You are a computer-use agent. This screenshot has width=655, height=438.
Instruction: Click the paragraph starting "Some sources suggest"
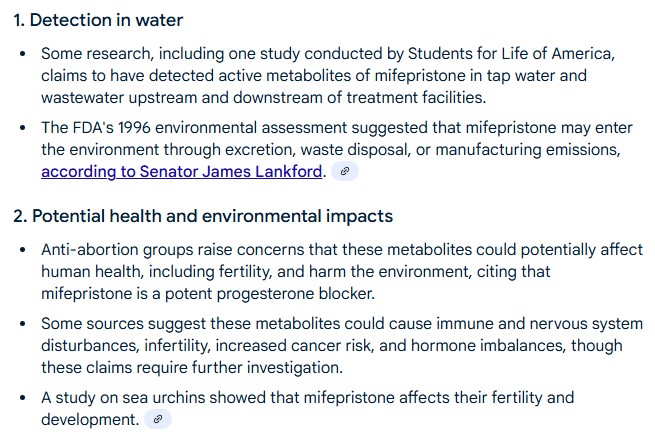pos(340,345)
